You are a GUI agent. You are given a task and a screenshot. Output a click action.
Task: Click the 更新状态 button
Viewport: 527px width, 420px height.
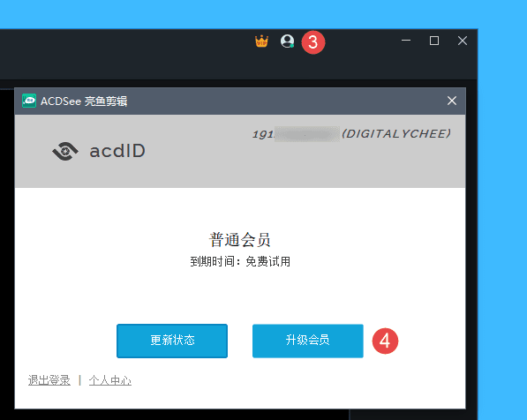(172, 341)
